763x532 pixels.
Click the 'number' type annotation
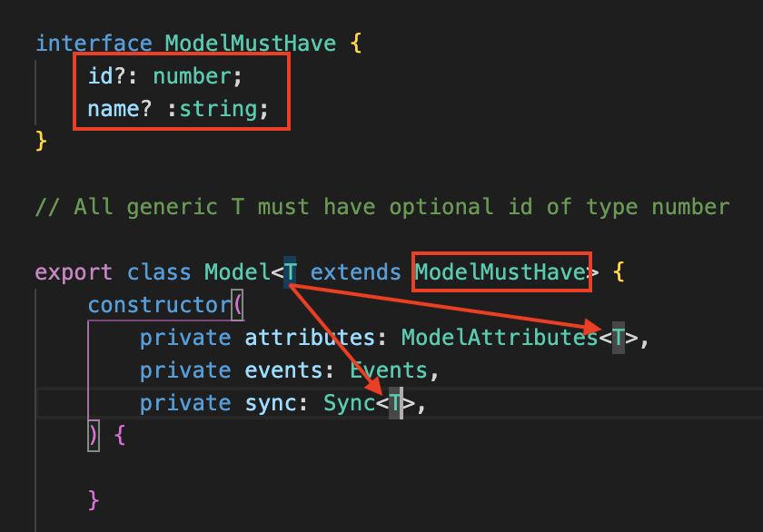193,76
